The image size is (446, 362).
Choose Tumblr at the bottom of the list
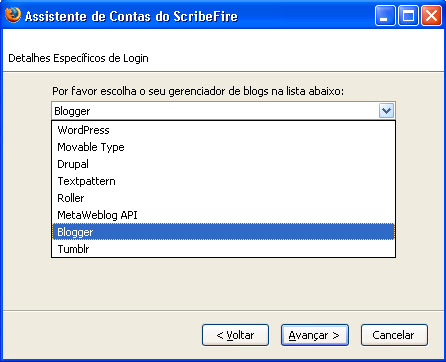coord(223,249)
